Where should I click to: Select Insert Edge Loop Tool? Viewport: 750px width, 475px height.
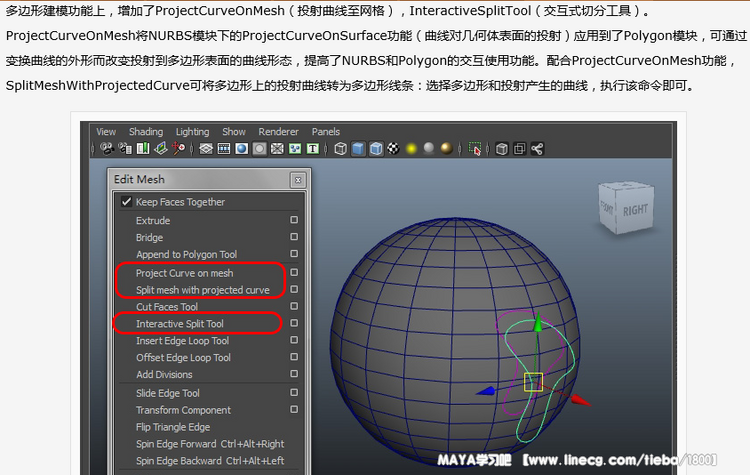point(182,341)
